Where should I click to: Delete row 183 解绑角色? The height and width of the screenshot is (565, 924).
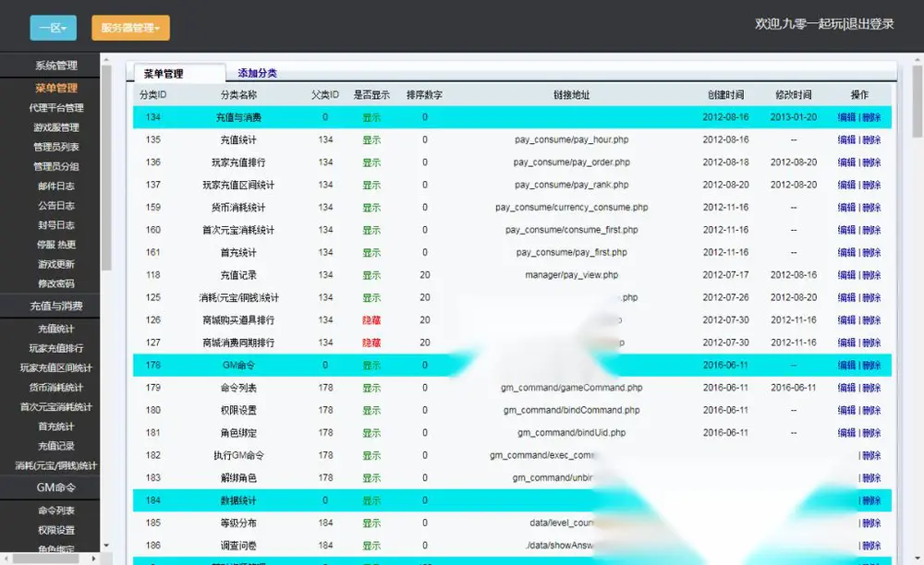coord(871,478)
